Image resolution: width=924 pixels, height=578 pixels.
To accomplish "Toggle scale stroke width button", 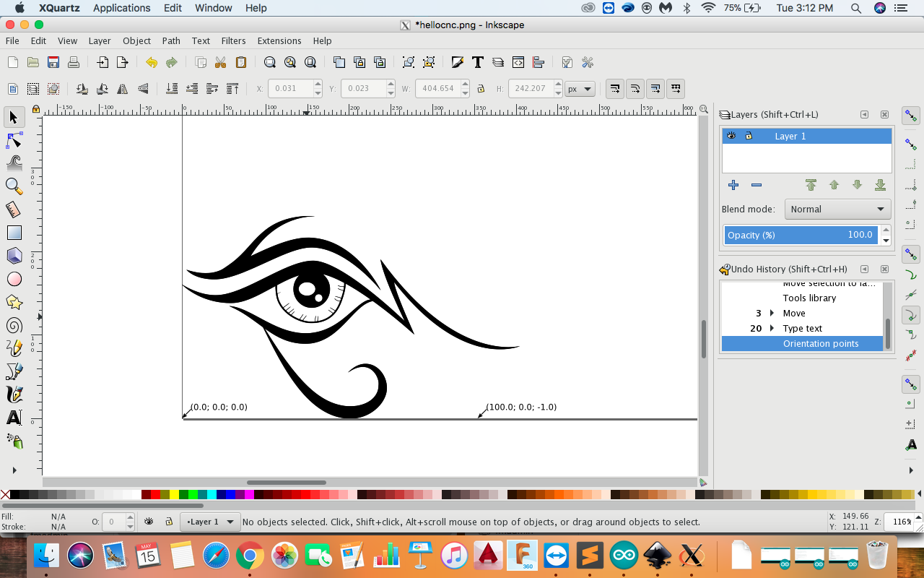I will (x=614, y=89).
